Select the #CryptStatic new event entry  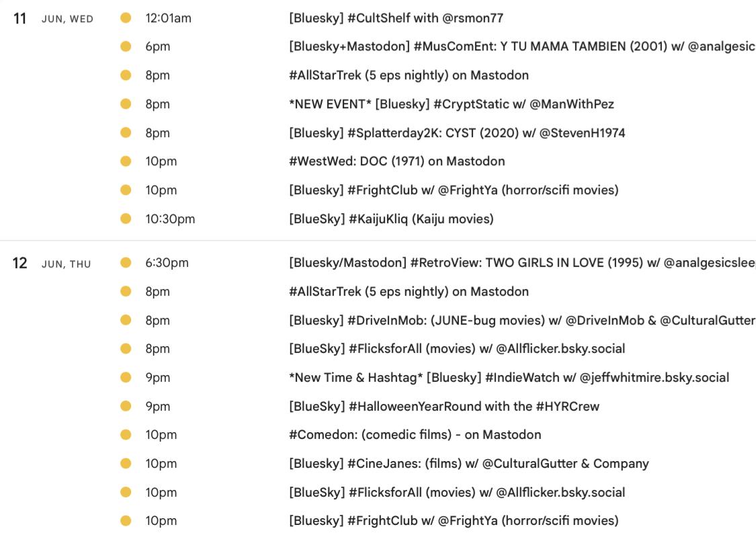451,104
